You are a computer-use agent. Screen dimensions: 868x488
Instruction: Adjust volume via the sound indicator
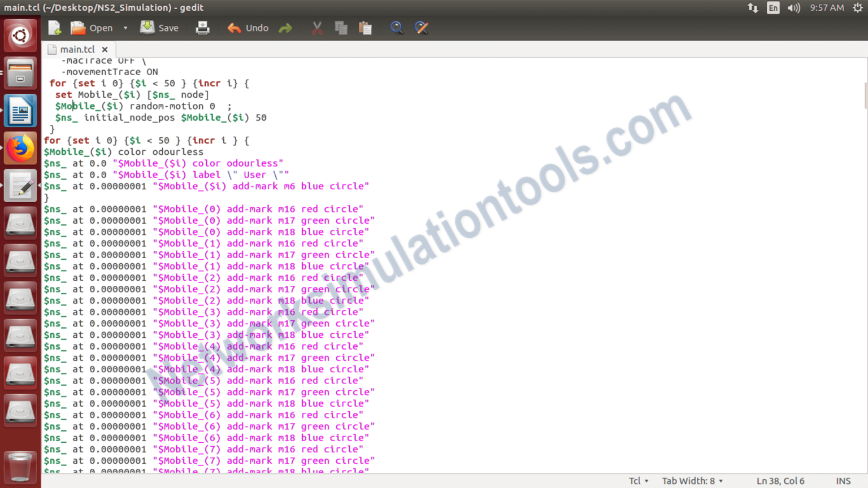click(x=793, y=7)
